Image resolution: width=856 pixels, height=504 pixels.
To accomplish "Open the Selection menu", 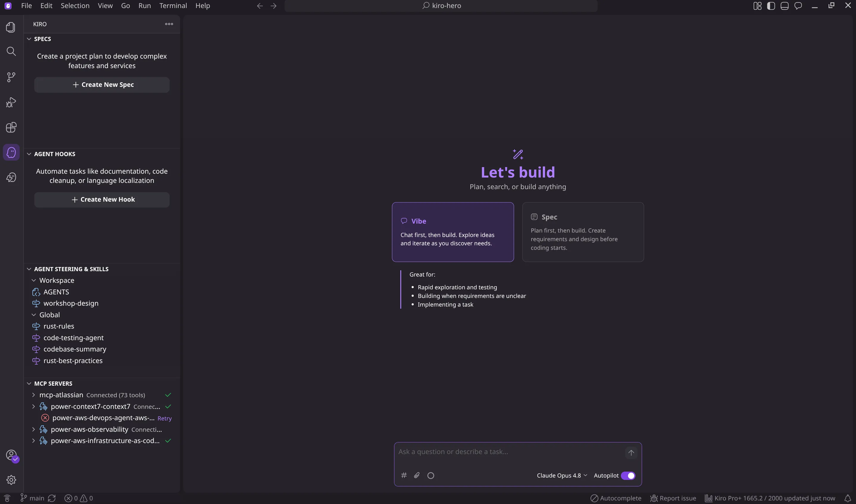I will (75, 6).
